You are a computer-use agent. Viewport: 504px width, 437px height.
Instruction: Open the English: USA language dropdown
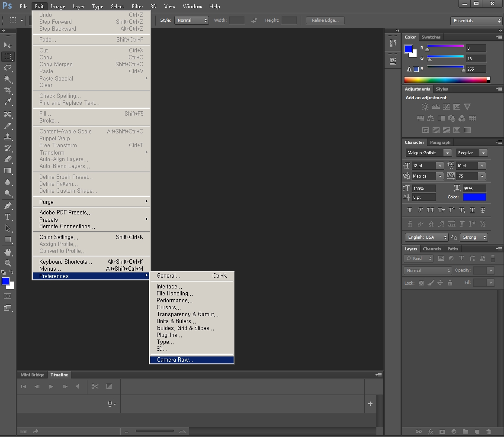point(426,237)
